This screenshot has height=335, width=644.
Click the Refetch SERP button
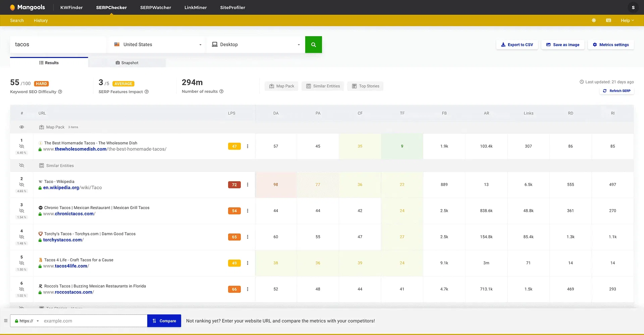pos(616,91)
